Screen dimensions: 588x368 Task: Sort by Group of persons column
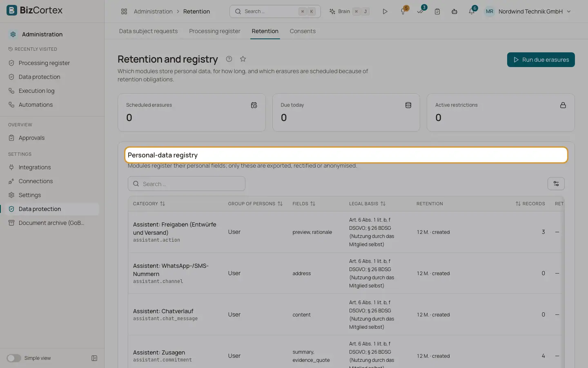pos(255,204)
